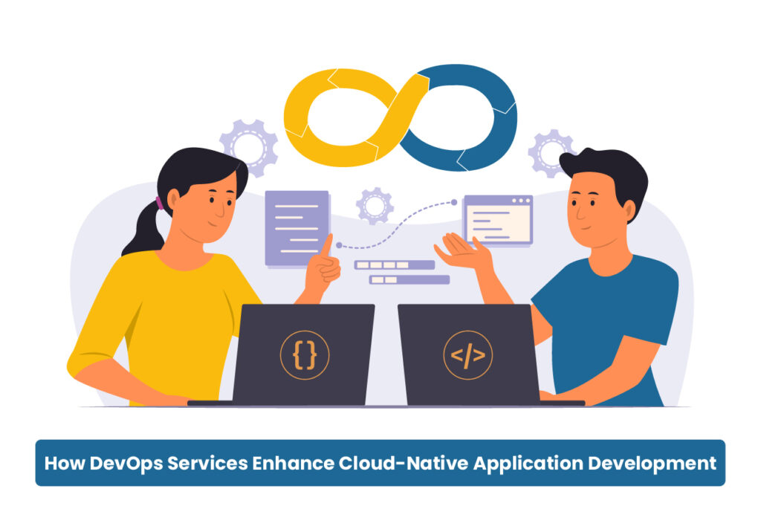Open the purple document icon
761x532 pixels.
pos(297,227)
